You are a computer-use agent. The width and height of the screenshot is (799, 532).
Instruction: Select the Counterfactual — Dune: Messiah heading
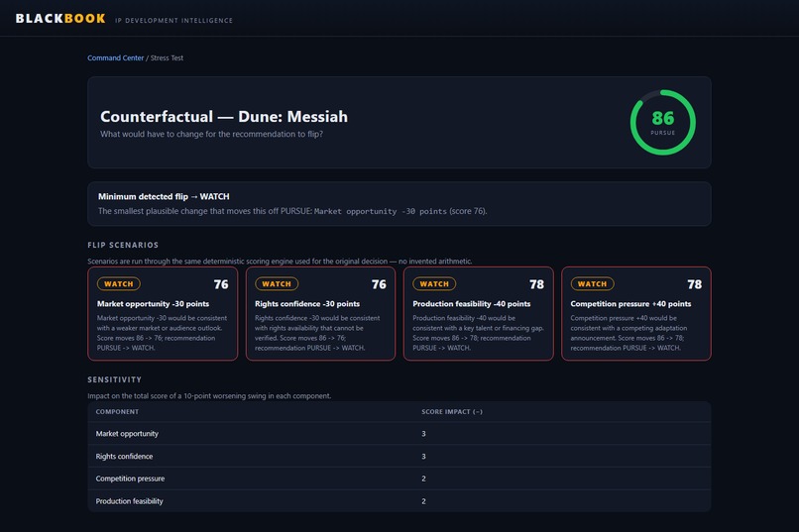click(x=224, y=117)
